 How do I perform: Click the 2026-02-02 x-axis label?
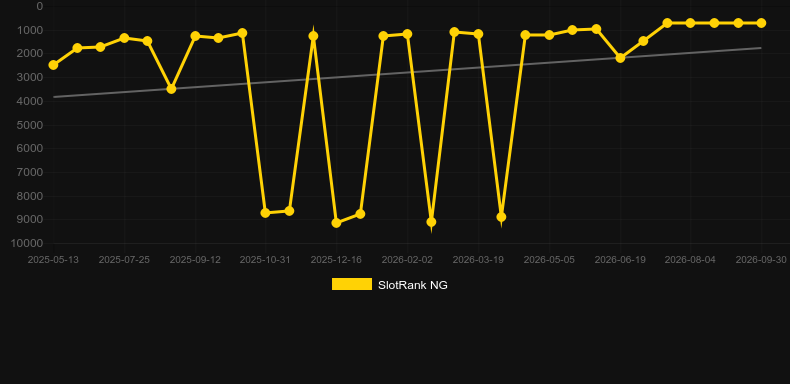pyautogui.click(x=407, y=260)
